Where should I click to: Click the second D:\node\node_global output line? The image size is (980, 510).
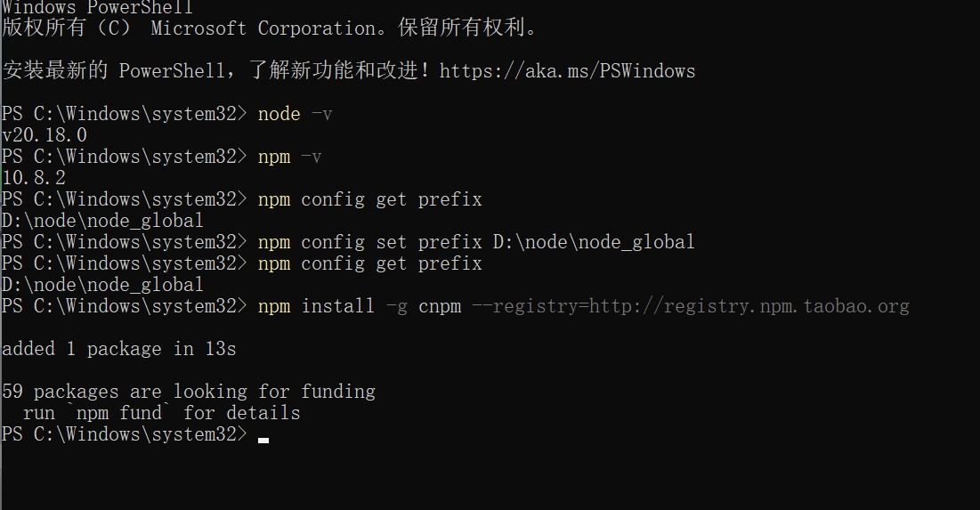coord(102,285)
